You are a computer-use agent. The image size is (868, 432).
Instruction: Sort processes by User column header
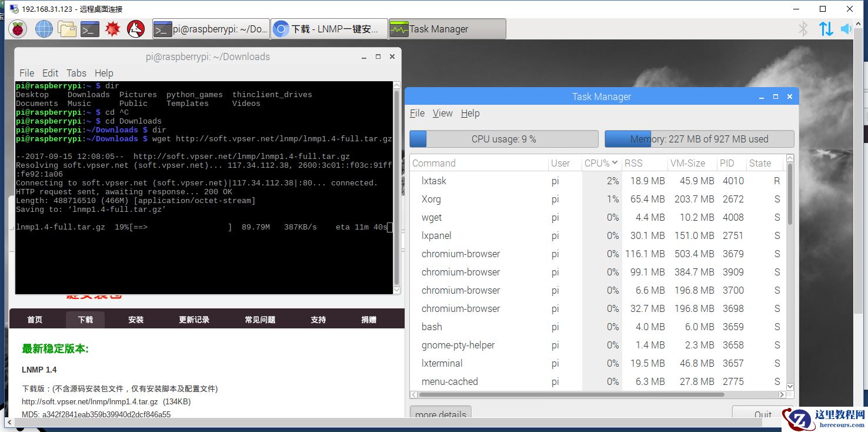(565, 163)
